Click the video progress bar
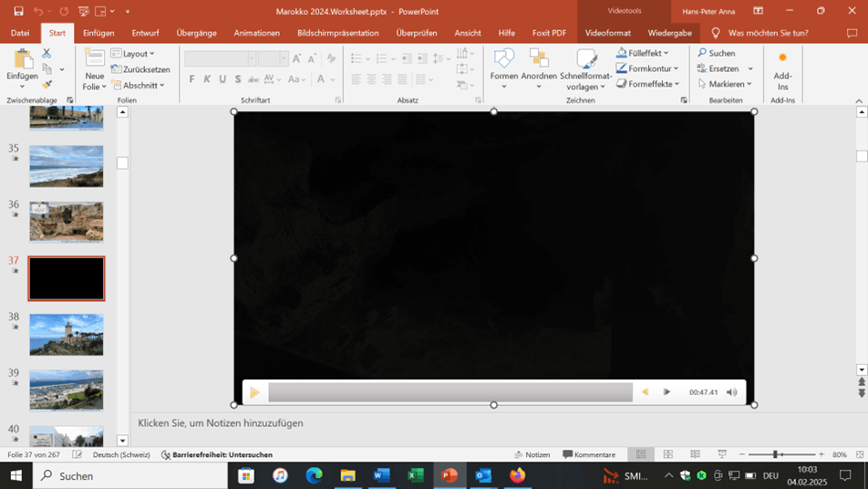 [450, 392]
